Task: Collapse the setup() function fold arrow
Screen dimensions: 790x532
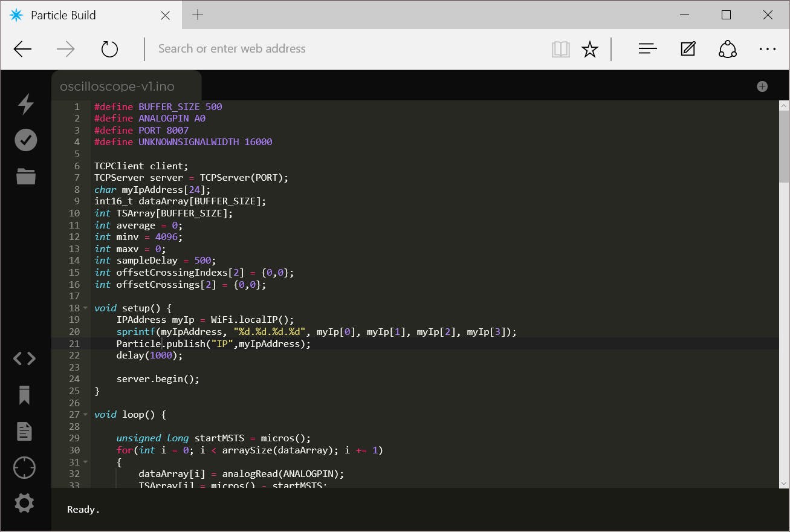Action: click(86, 308)
